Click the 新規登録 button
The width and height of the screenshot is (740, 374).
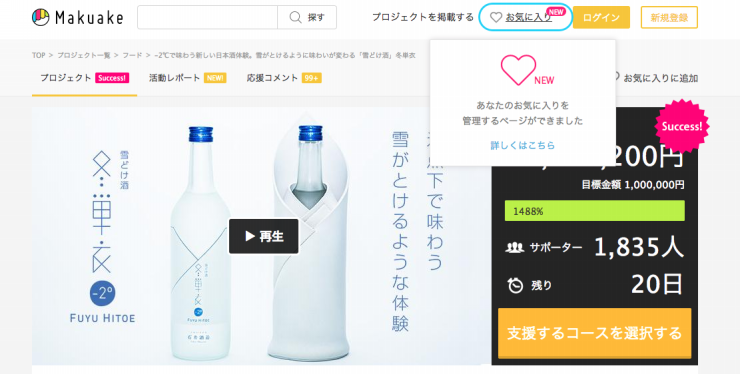[x=669, y=17]
